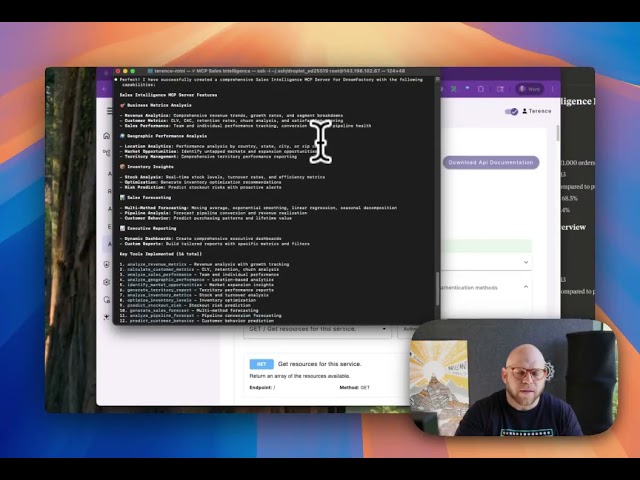Open the sidebar icon between gear and sparkle

tap(107, 300)
